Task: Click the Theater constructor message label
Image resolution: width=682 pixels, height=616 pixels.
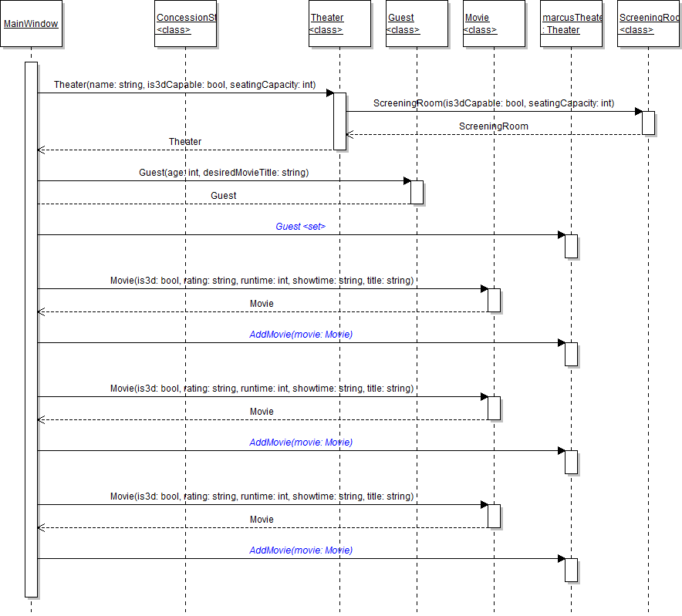Action: [x=184, y=84]
